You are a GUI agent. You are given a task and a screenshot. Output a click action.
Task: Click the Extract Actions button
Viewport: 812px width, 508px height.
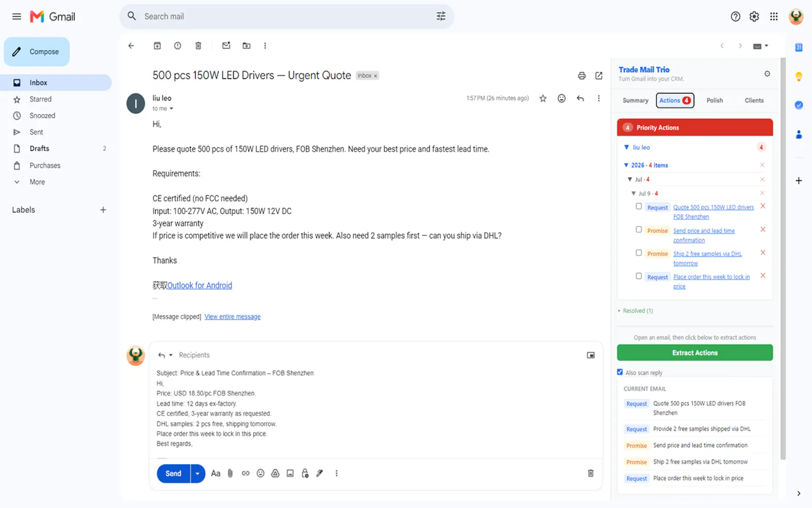point(695,353)
